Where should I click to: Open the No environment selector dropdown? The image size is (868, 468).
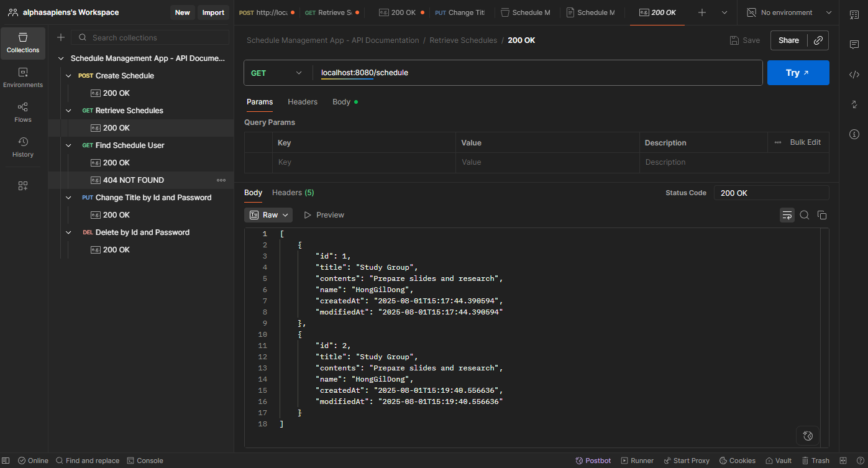click(x=788, y=12)
